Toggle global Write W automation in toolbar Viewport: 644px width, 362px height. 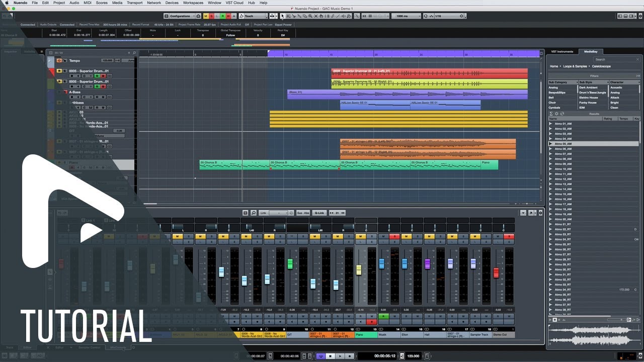[228, 16]
